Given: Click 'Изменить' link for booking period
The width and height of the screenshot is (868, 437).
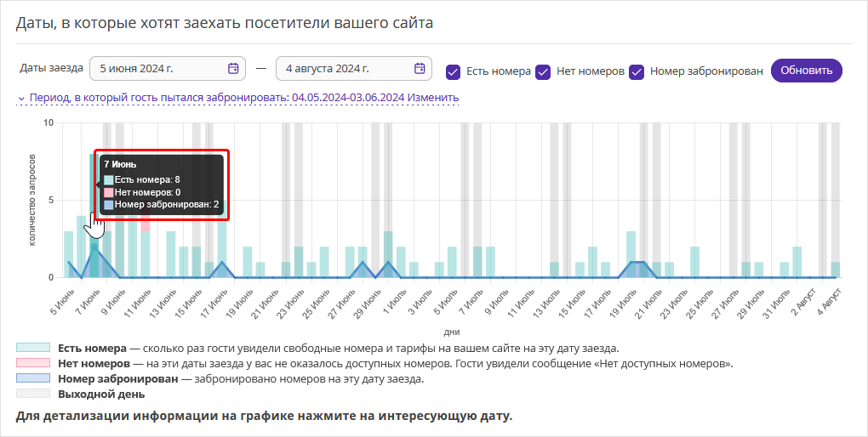Looking at the screenshot, I should (x=433, y=98).
